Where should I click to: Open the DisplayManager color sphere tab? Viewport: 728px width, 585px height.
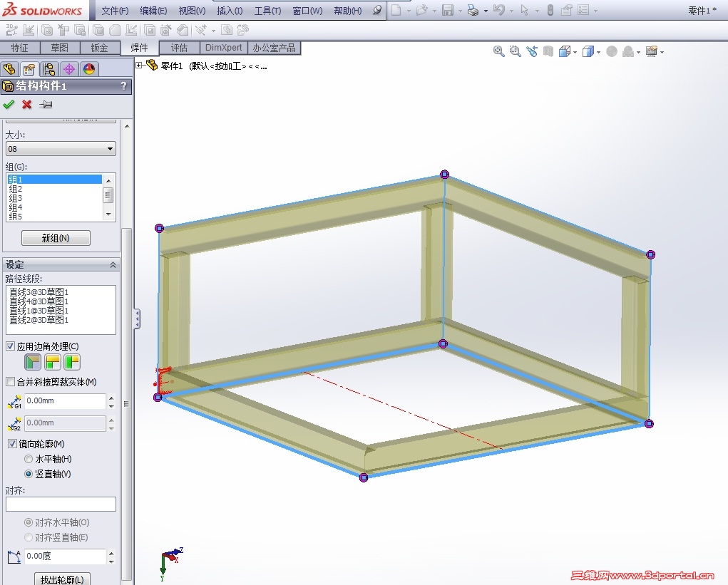click(x=89, y=69)
